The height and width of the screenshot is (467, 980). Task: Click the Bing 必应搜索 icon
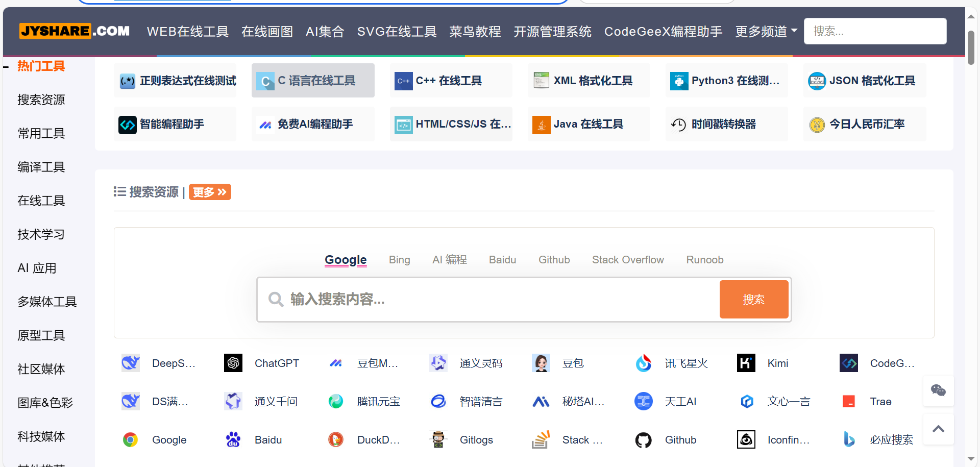click(x=849, y=439)
